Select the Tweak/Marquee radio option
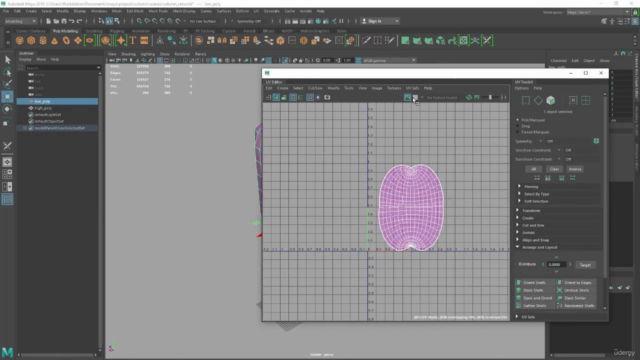The height and width of the screenshot is (360, 640). point(518,132)
